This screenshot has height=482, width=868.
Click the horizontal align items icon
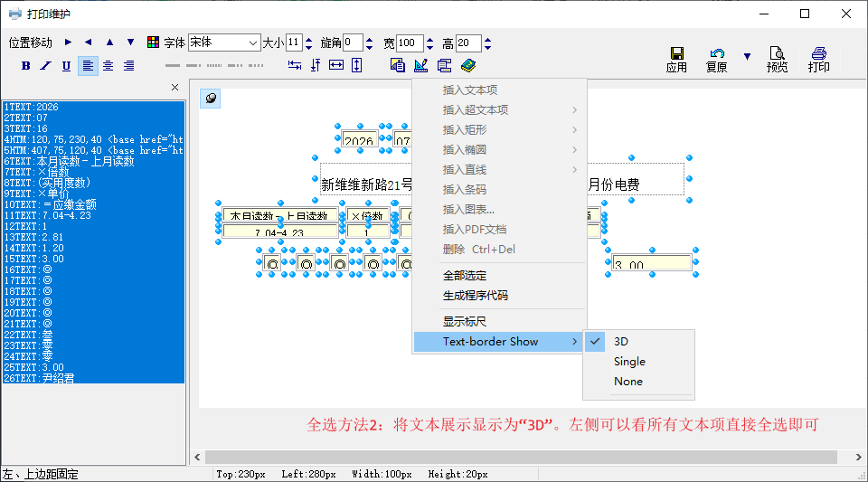(x=295, y=65)
